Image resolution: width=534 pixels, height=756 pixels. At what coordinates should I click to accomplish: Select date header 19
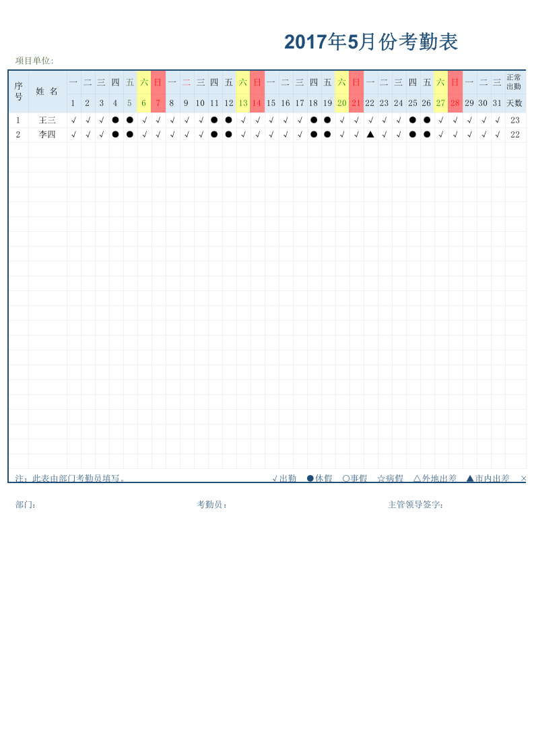[328, 103]
